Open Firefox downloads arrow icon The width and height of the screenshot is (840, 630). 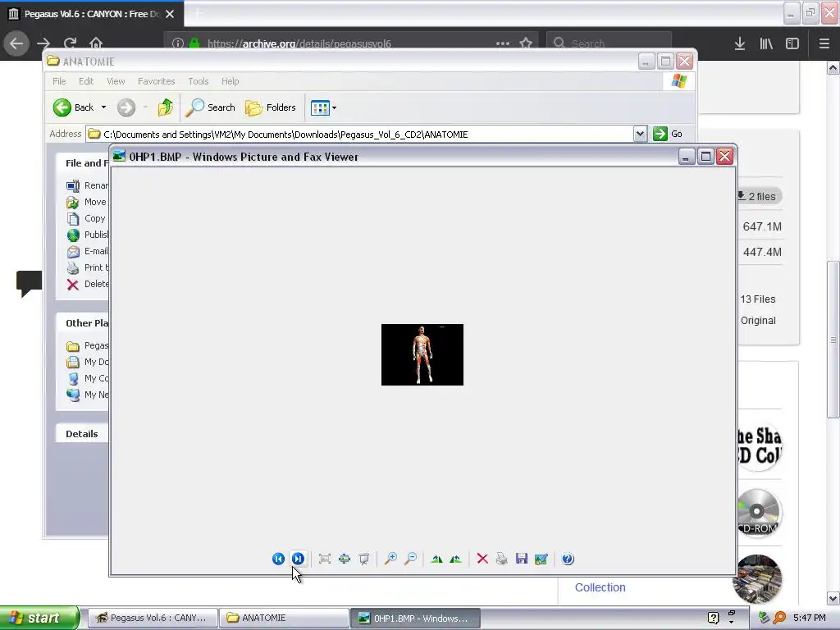point(740,43)
